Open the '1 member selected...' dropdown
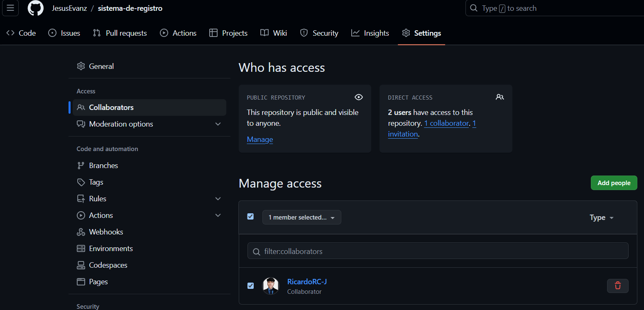Viewport: 644px width, 310px height. pos(302,217)
